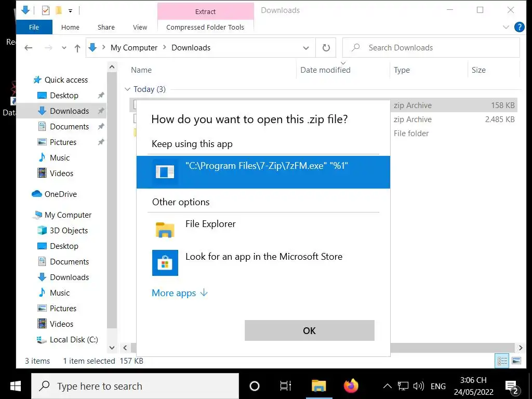Switch to the Home ribbon tab
The height and width of the screenshot is (399, 532).
[70, 27]
